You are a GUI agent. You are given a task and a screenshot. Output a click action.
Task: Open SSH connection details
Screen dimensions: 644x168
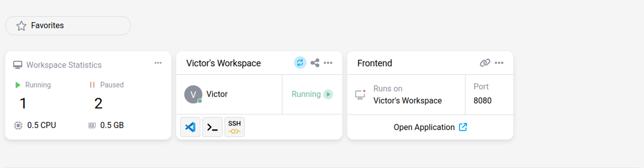click(x=234, y=127)
